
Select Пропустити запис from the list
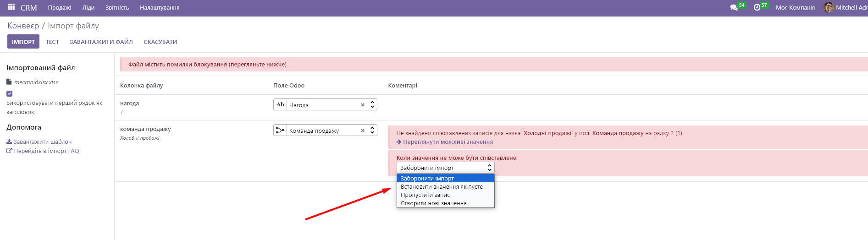(425, 195)
